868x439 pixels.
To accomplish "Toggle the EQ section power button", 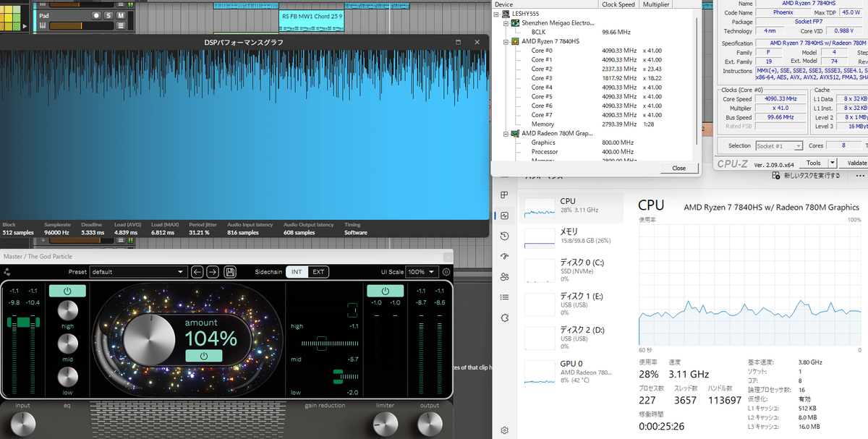I will [x=67, y=291].
